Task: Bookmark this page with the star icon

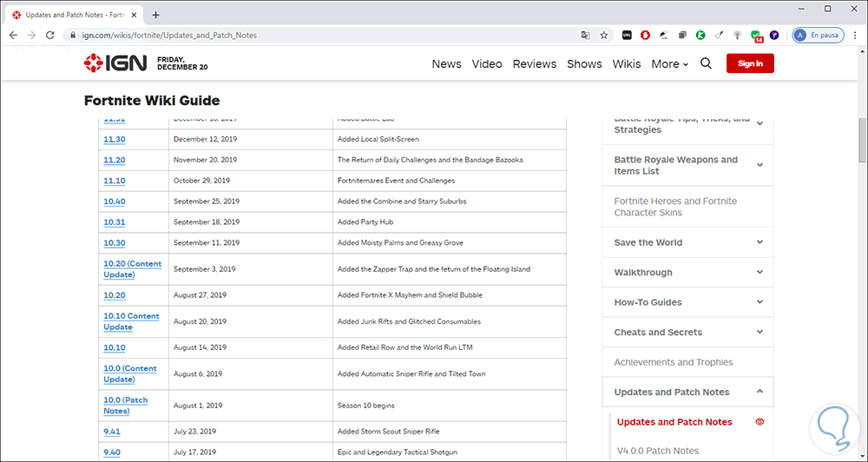Action: 604,35
